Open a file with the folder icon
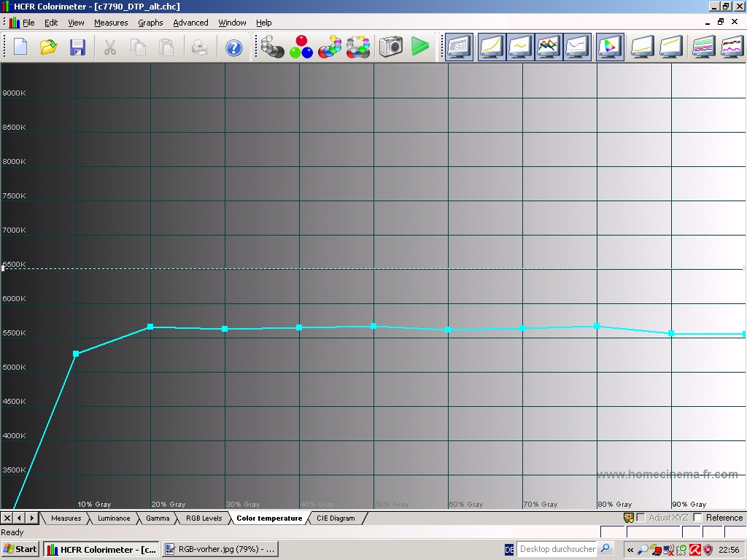The width and height of the screenshot is (747, 560). (48, 47)
